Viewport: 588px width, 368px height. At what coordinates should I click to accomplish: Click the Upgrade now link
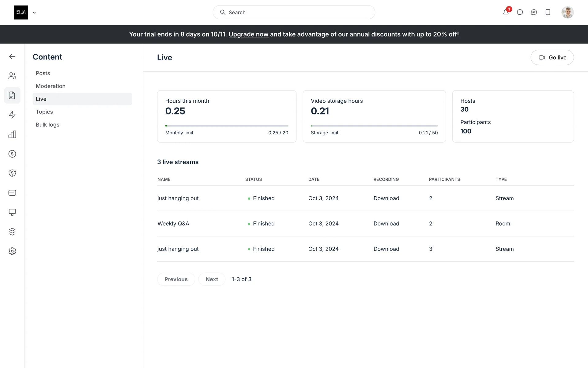click(x=248, y=34)
